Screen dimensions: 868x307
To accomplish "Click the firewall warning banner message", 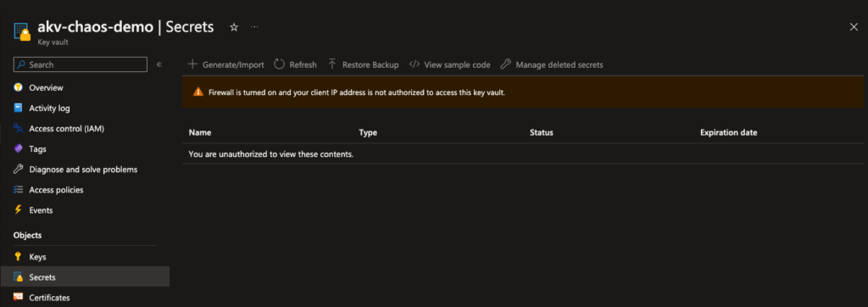I will point(357,92).
